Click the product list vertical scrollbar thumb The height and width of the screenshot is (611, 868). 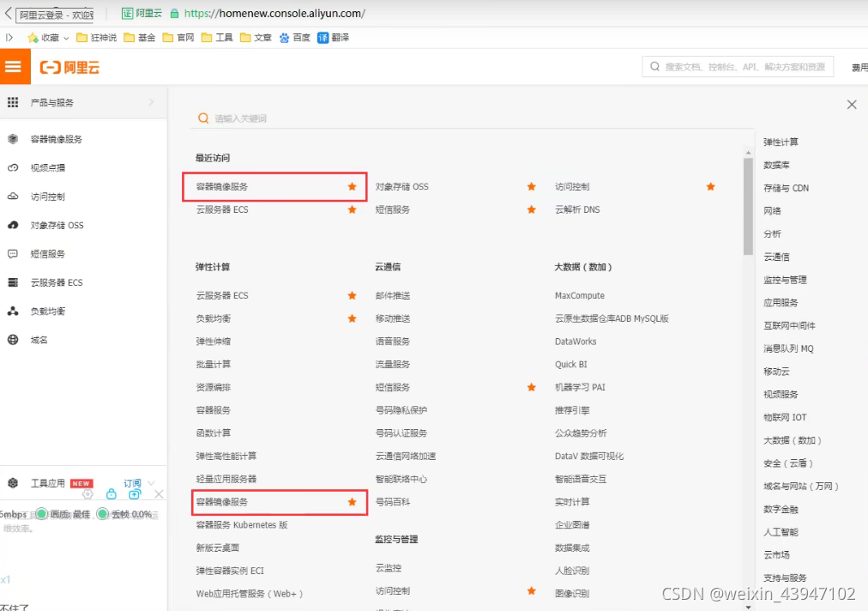pyautogui.click(x=749, y=206)
